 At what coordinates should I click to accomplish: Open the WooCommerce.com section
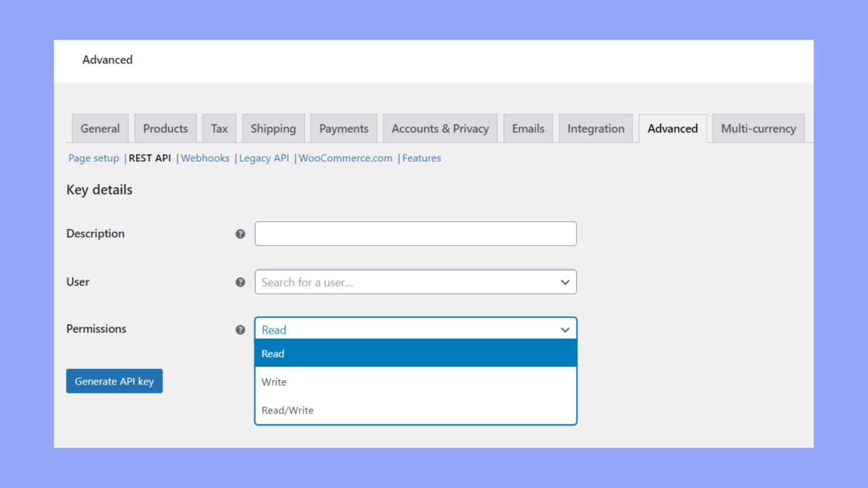345,158
